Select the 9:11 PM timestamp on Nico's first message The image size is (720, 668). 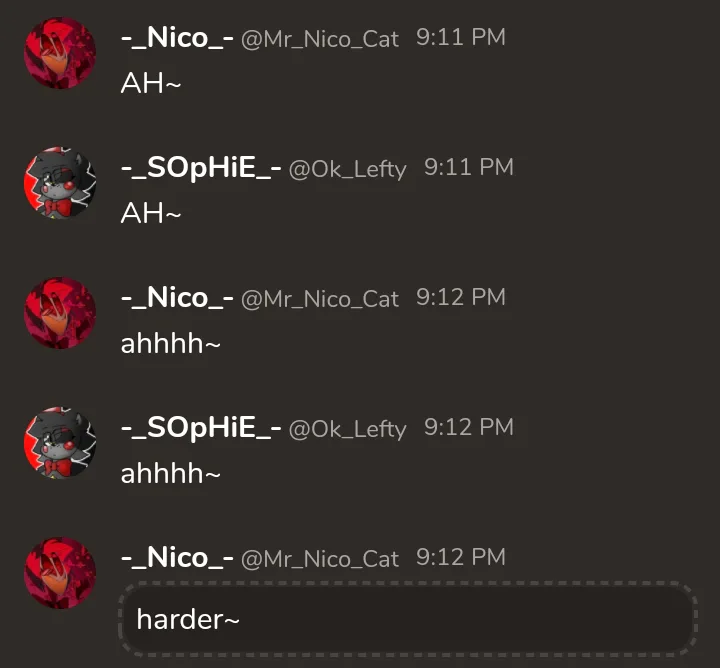(461, 37)
